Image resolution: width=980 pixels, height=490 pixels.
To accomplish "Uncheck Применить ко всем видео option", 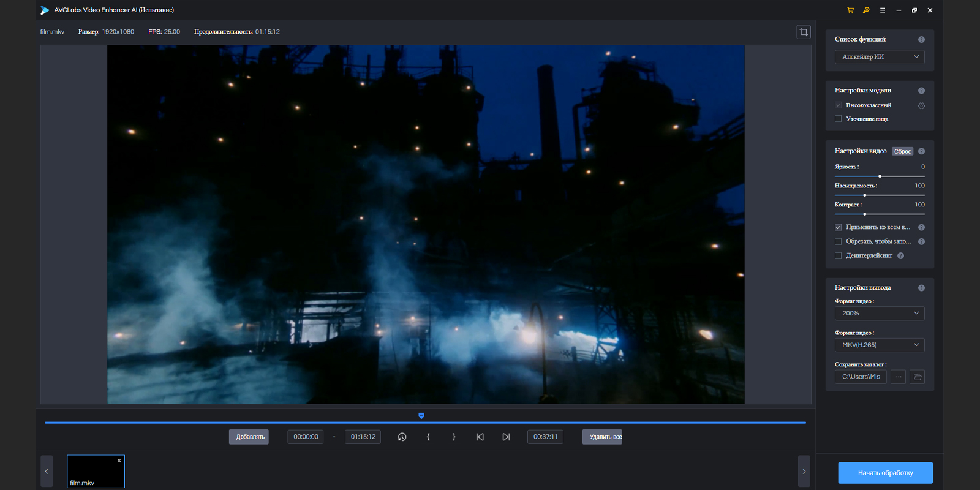I will (839, 227).
